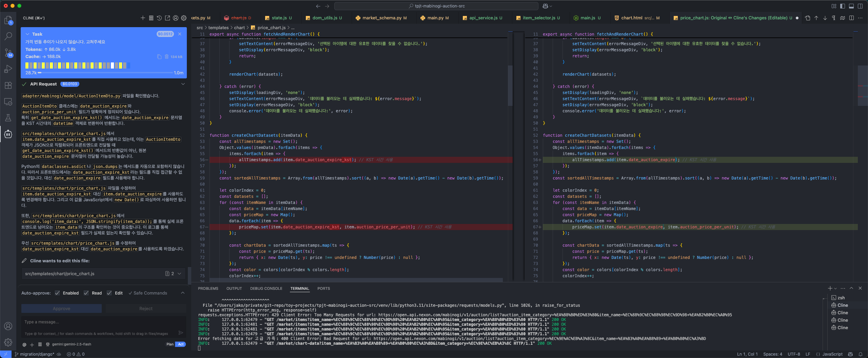The image size is (868, 358).
Task: Open changes file icon in diff toolbar
Action: click(x=808, y=18)
